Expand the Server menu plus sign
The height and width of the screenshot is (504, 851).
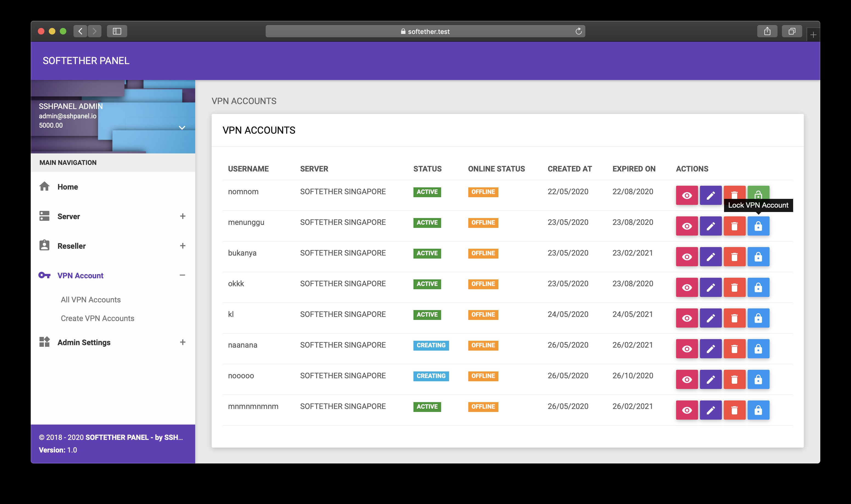pos(183,216)
